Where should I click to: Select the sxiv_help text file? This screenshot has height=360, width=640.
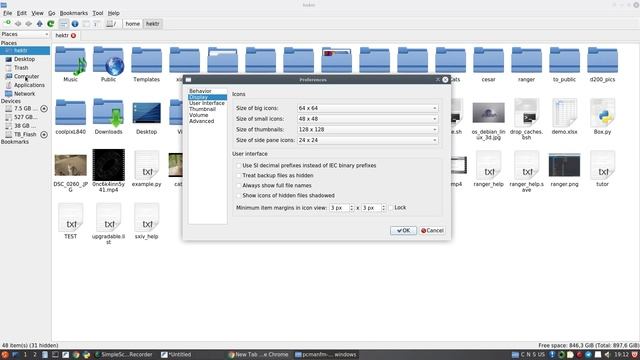(x=146, y=221)
